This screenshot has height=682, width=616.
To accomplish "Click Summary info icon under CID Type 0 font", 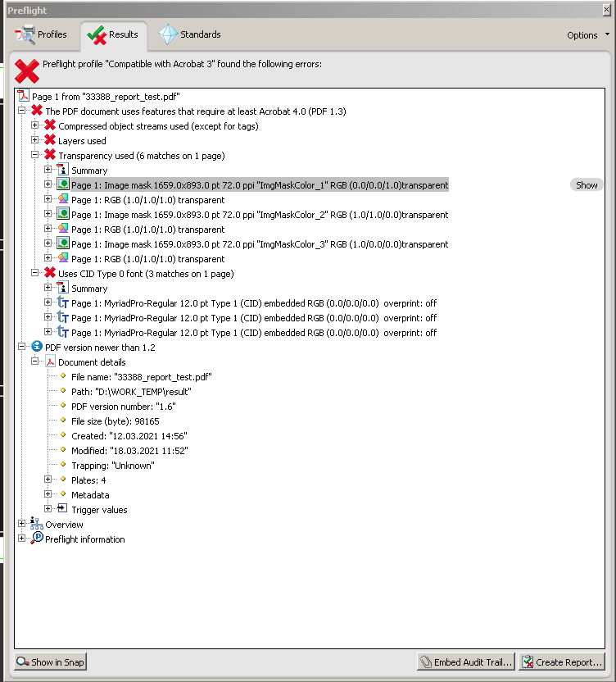I will (63, 288).
